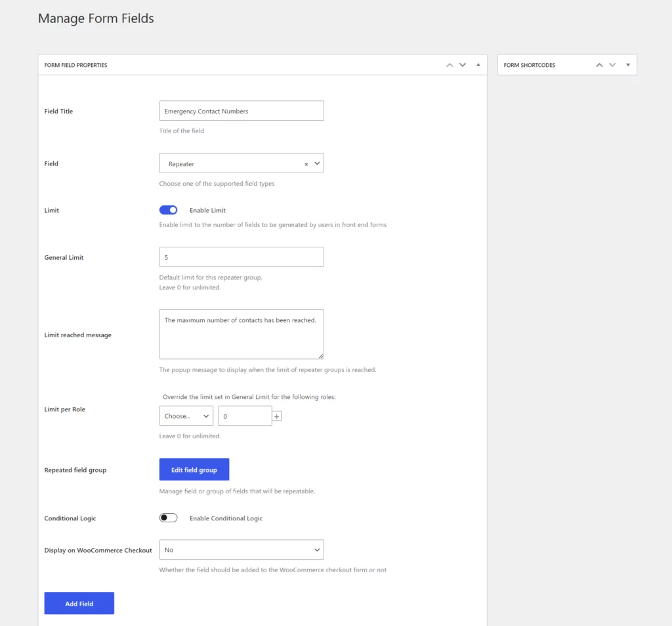Disable the Enable Limit toggle

click(x=168, y=210)
